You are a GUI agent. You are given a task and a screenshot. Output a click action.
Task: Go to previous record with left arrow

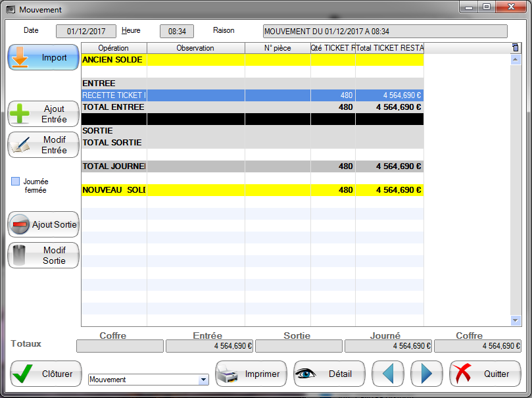click(388, 374)
